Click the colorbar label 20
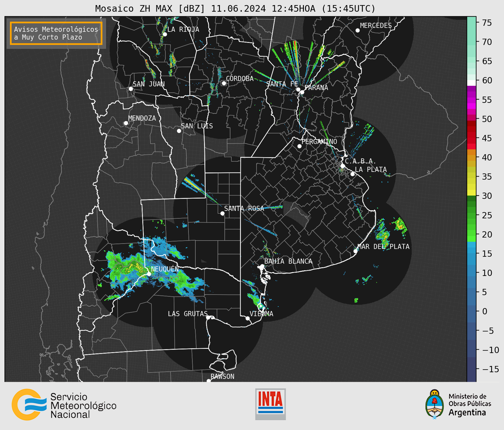504x430 pixels. click(487, 234)
